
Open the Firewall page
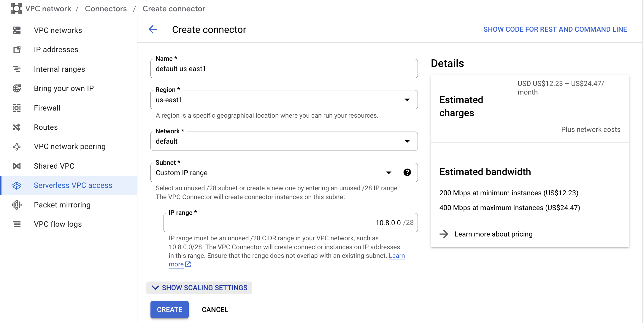pyautogui.click(x=47, y=108)
